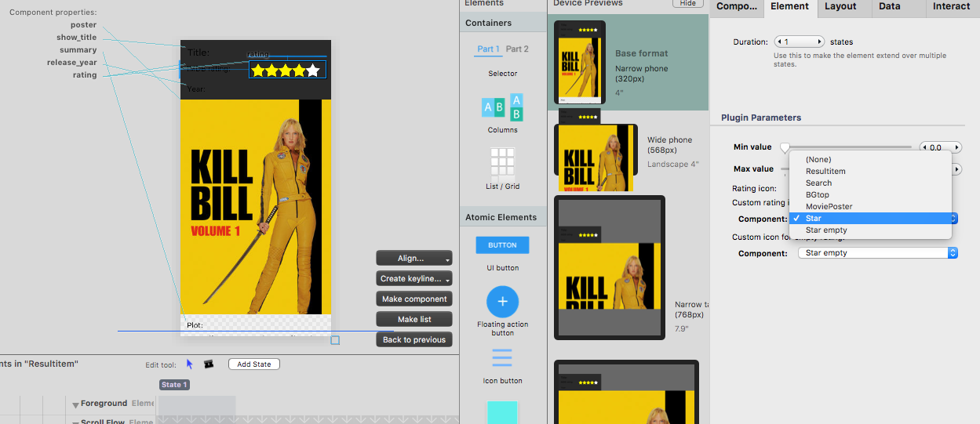Open the empty rating Component dropdown

point(878,253)
